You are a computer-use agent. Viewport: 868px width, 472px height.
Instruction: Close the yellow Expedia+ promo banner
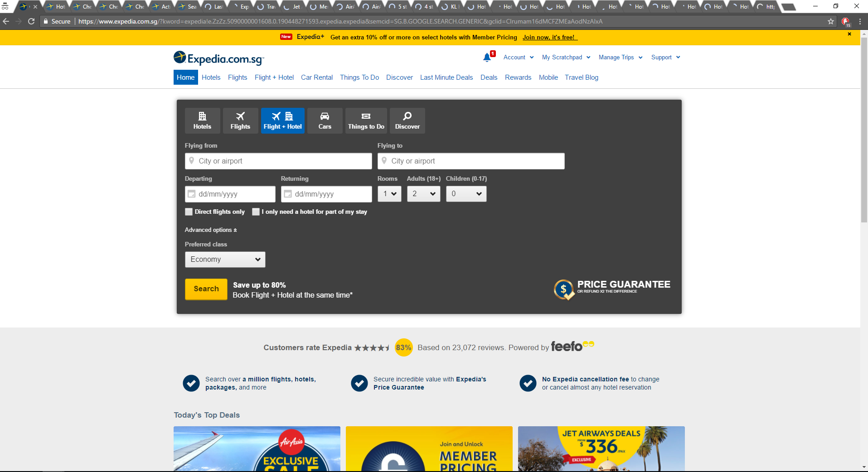point(849,34)
